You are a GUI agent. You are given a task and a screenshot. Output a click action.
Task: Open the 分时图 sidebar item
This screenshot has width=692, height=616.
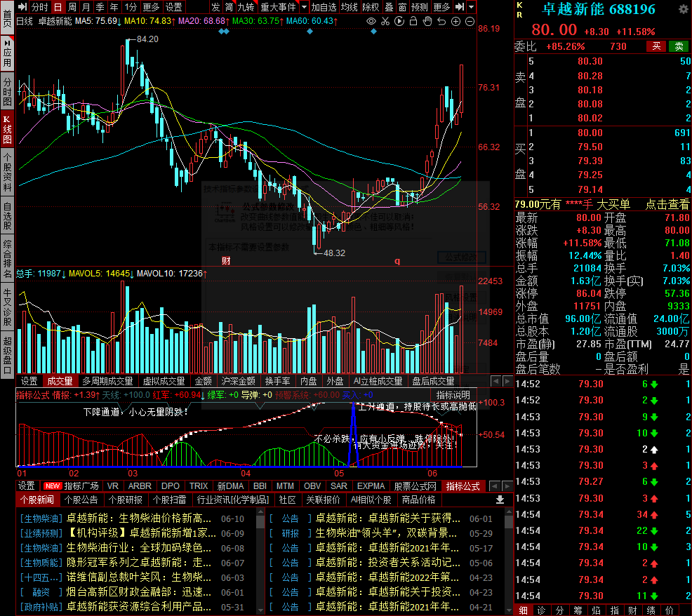click(7, 91)
